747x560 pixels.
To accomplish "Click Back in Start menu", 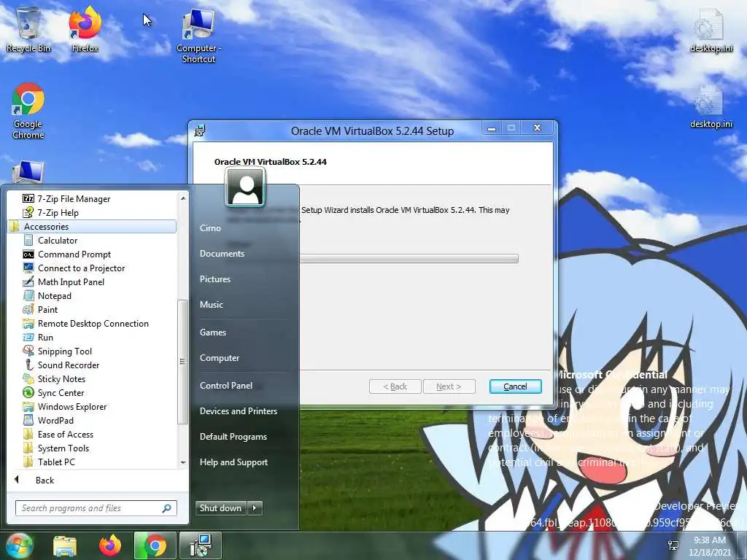I will tap(44, 480).
